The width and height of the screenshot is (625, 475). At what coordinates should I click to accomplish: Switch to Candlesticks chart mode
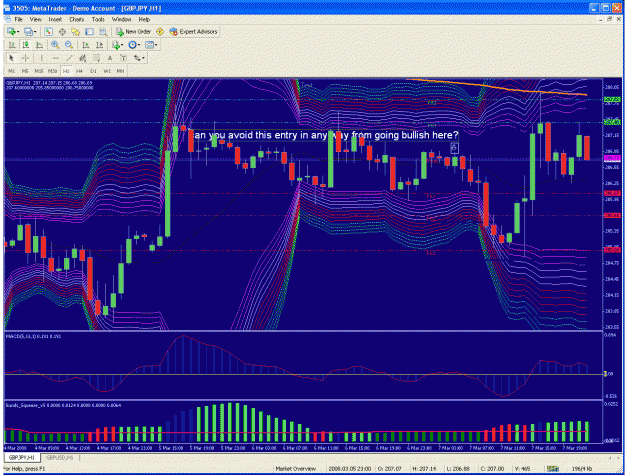(26, 45)
